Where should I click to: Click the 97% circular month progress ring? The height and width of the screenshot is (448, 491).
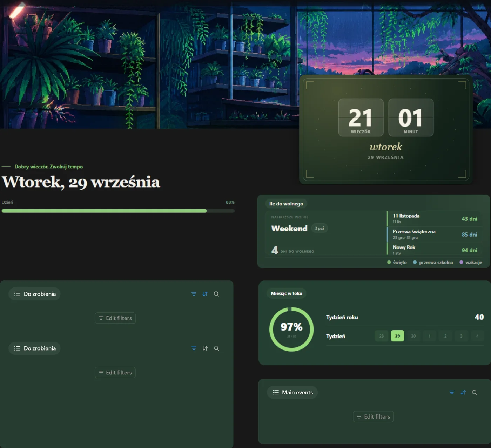[x=291, y=329]
